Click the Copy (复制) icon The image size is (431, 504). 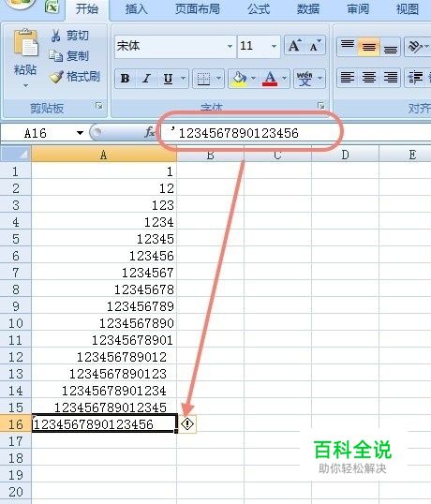click(x=56, y=56)
